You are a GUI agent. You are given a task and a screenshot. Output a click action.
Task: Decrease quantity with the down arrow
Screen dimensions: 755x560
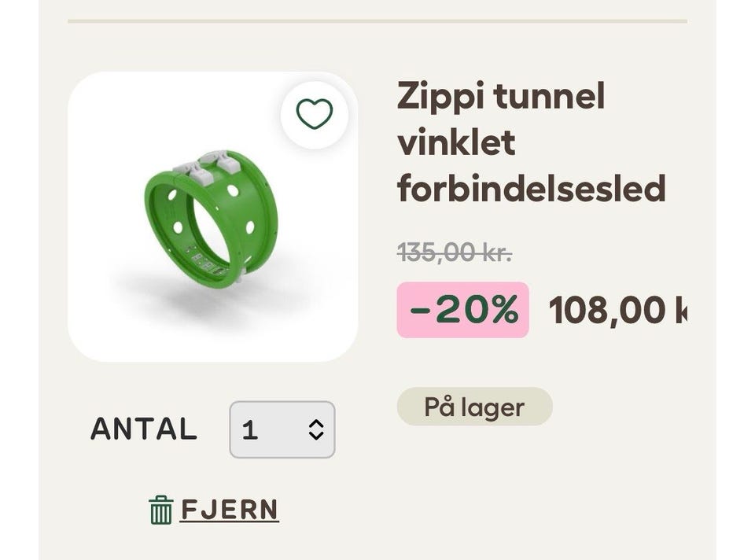coord(316,436)
